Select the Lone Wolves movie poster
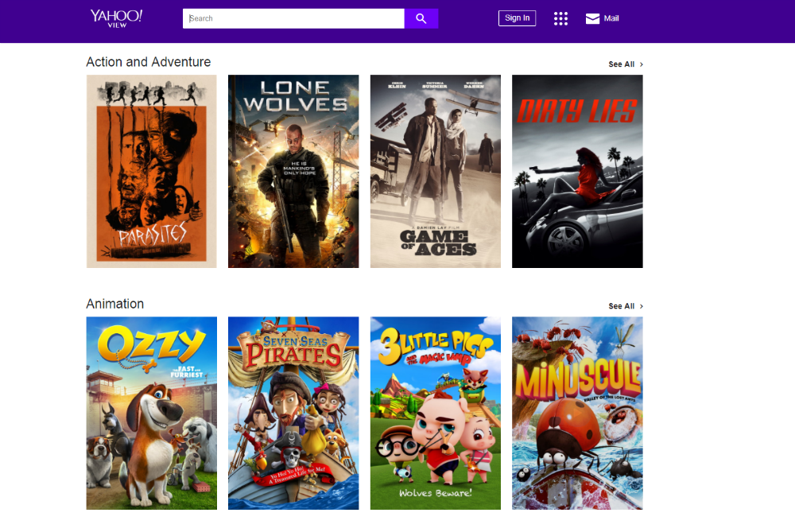Viewport: 795px width, 532px height. [293, 171]
